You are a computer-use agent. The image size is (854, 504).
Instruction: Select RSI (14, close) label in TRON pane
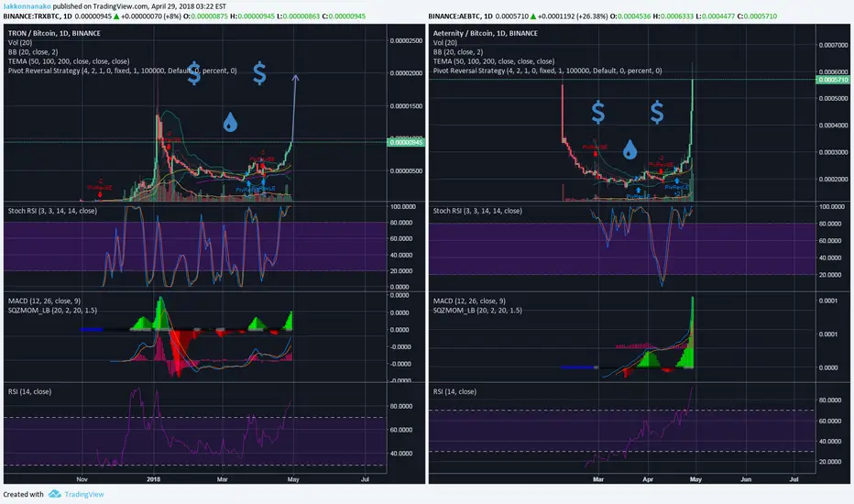coord(29,391)
